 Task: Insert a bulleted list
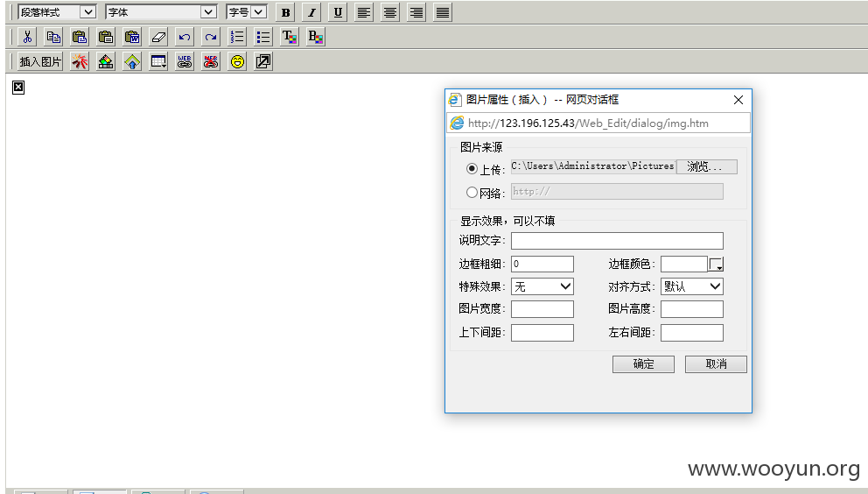(263, 37)
